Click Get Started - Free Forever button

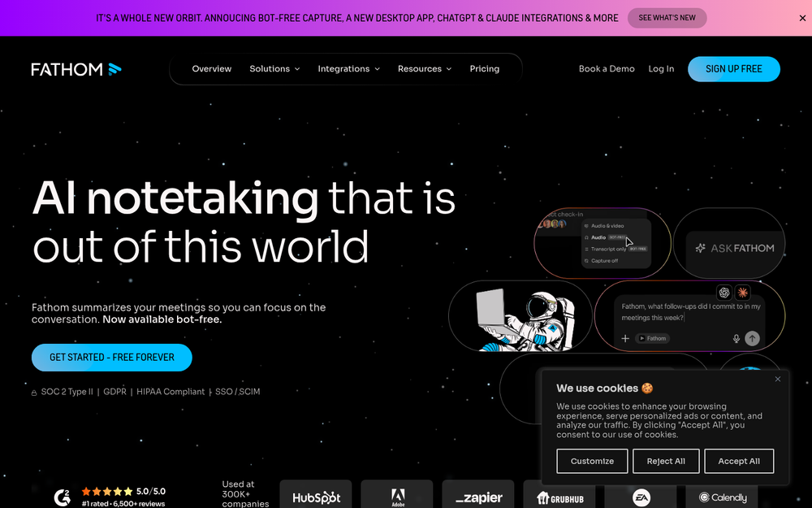112,357
